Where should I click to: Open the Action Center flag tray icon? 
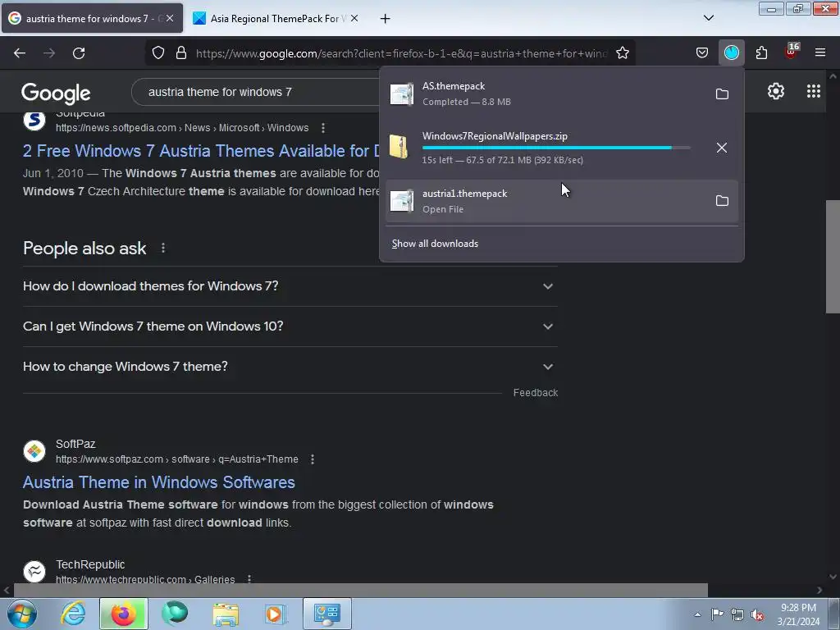point(717,614)
